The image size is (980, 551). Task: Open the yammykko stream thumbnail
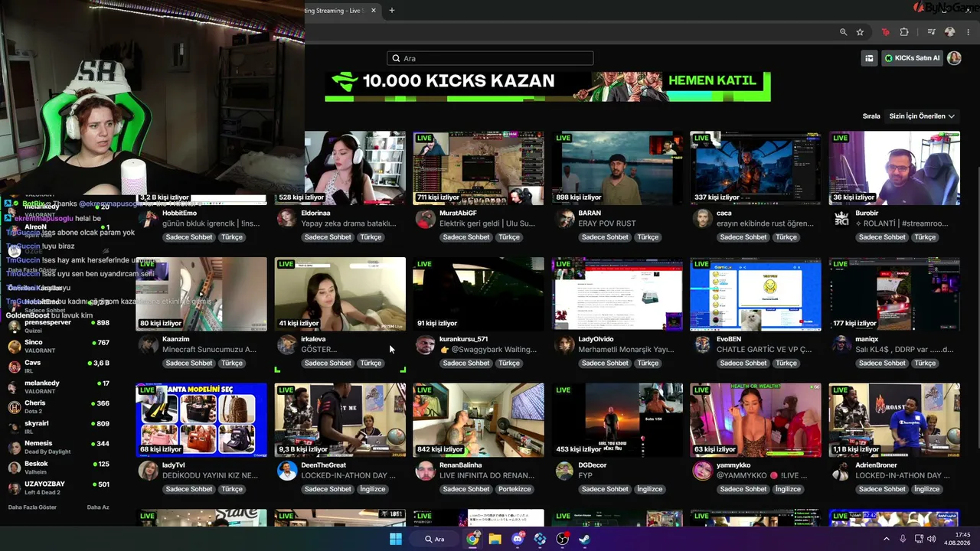point(756,420)
